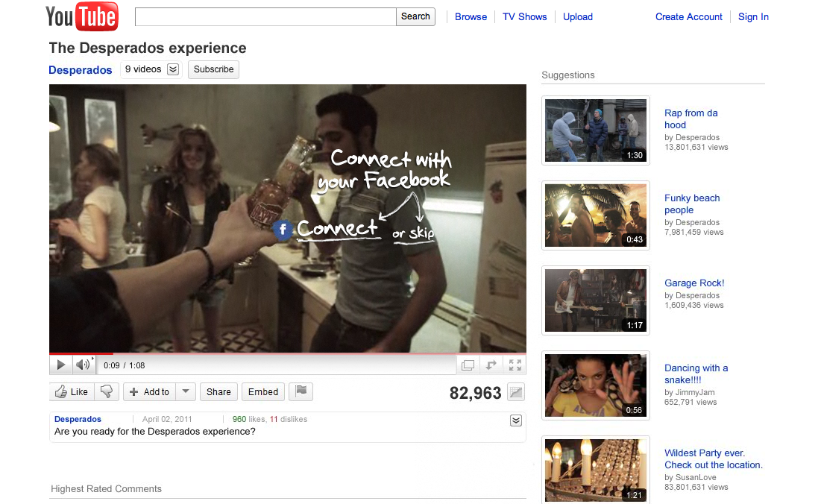Open Dancing with a snake thumbnail

point(596,385)
